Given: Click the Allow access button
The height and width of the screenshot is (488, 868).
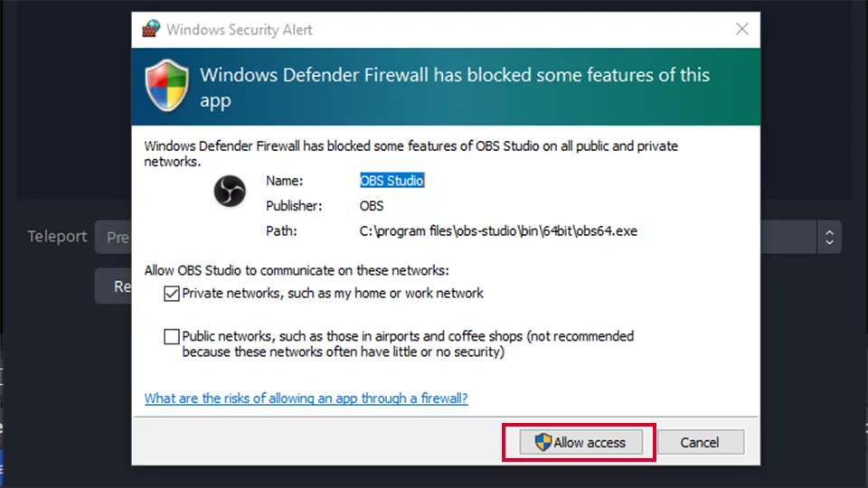Looking at the screenshot, I should tap(580, 442).
